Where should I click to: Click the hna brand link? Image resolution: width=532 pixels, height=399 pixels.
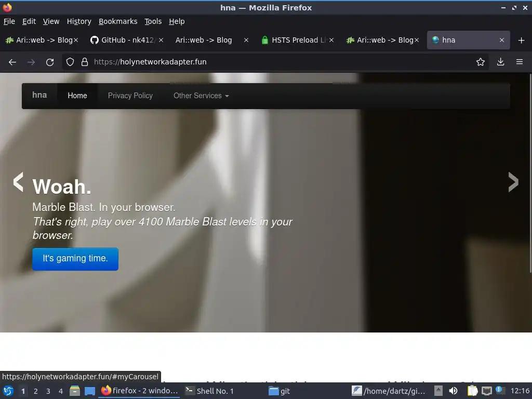point(39,95)
